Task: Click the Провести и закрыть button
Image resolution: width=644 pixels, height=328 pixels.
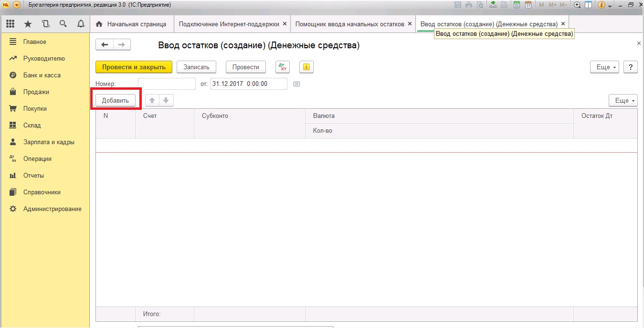Action: (134, 67)
